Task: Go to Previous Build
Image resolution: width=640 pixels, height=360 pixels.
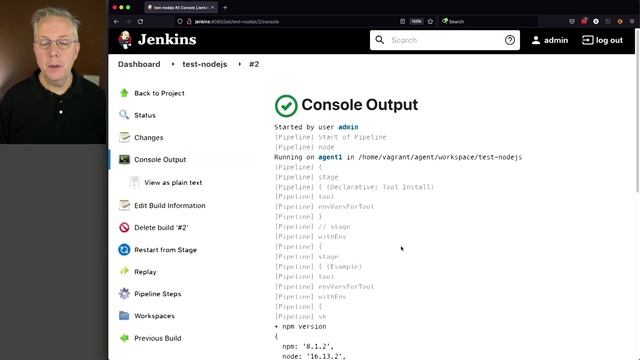Action: (158, 338)
